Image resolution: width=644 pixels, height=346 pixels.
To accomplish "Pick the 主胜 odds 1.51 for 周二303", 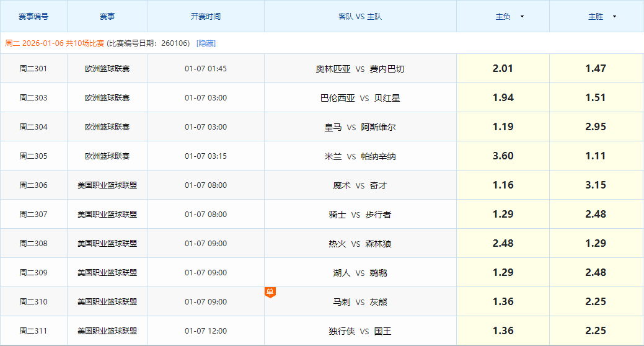I will (596, 97).
